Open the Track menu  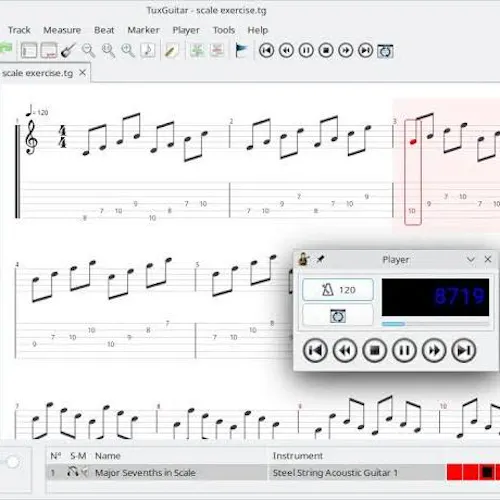pyautogui.click(x=19, y=30)
